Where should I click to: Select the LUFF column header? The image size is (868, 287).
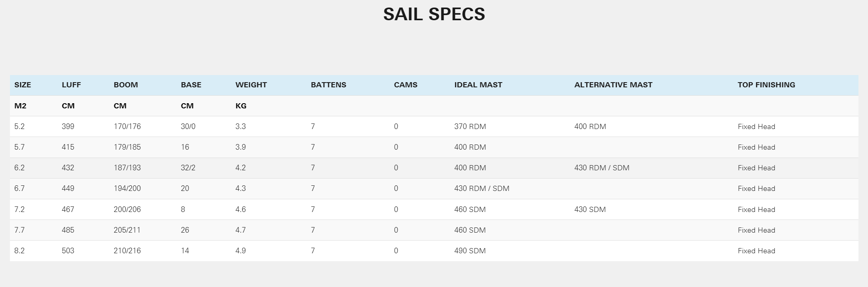coord(71,85)
